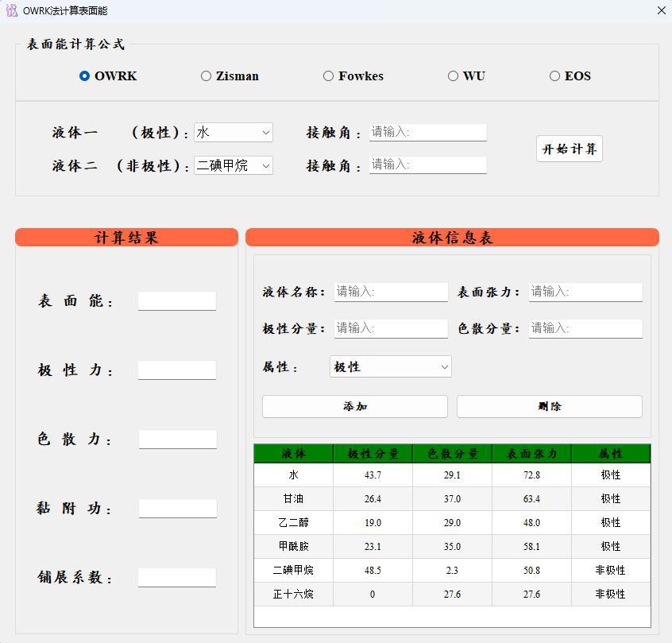
Task: Click the 色散分量 table column header
Action: tap(452, 454)
